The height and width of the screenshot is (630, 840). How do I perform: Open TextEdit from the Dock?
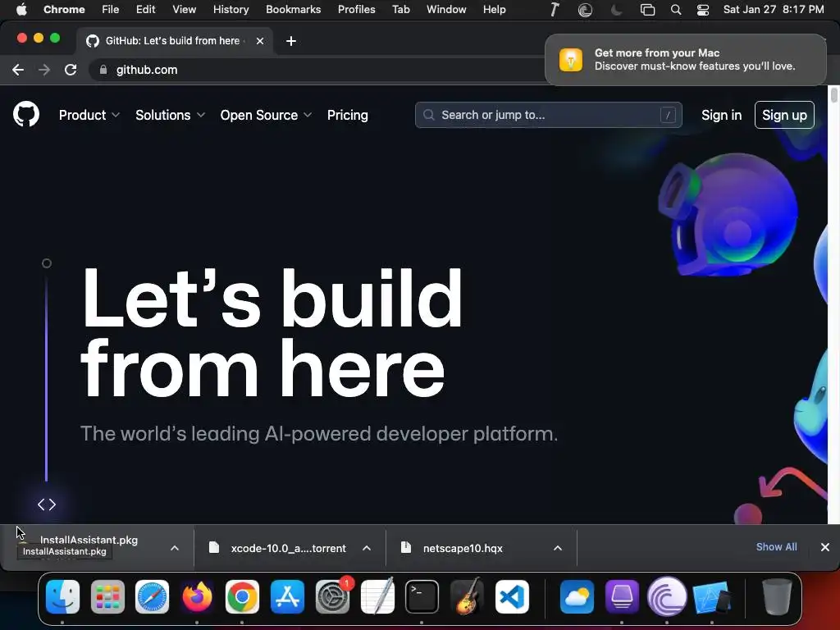pyautogui.click(x=377, y=596)
